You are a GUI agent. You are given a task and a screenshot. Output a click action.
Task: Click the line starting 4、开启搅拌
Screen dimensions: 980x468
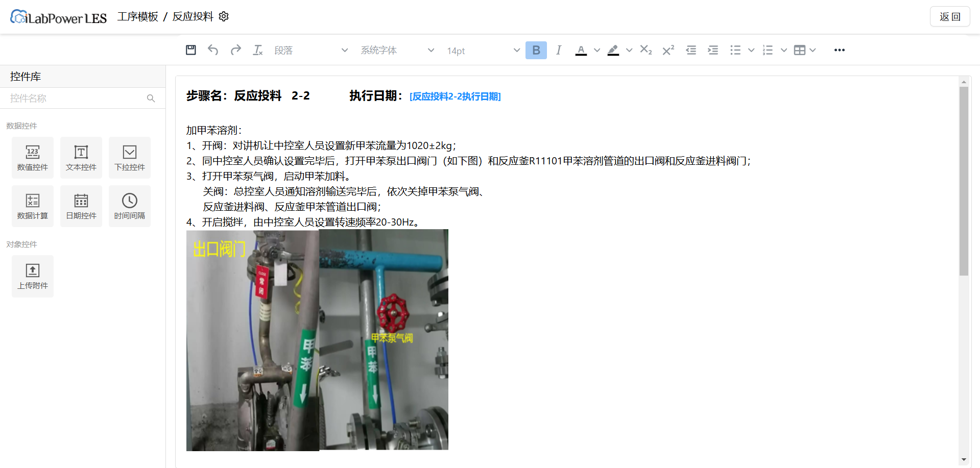304,222
